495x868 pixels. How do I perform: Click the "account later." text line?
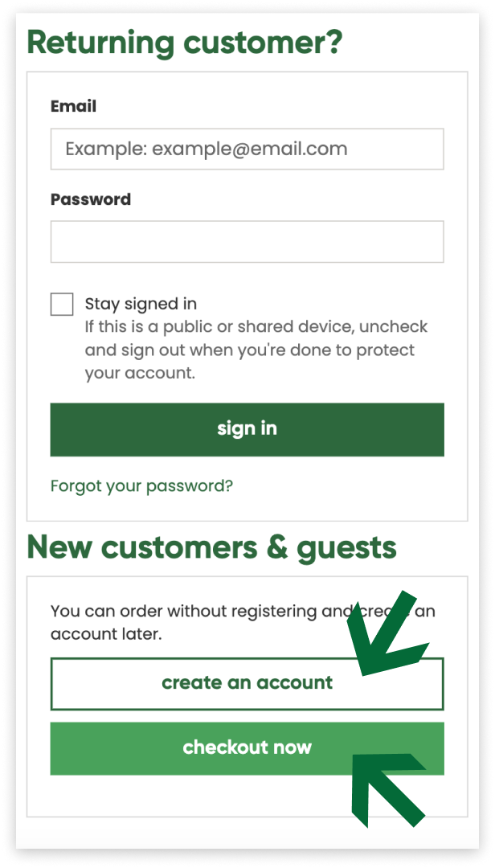pyautogui.click(x=106, y=634)
